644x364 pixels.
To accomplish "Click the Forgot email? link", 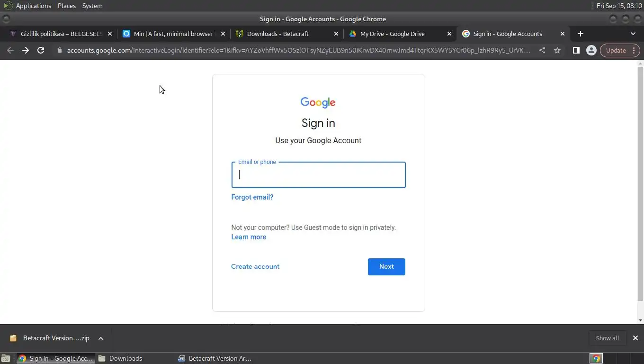I will (252, 197).
